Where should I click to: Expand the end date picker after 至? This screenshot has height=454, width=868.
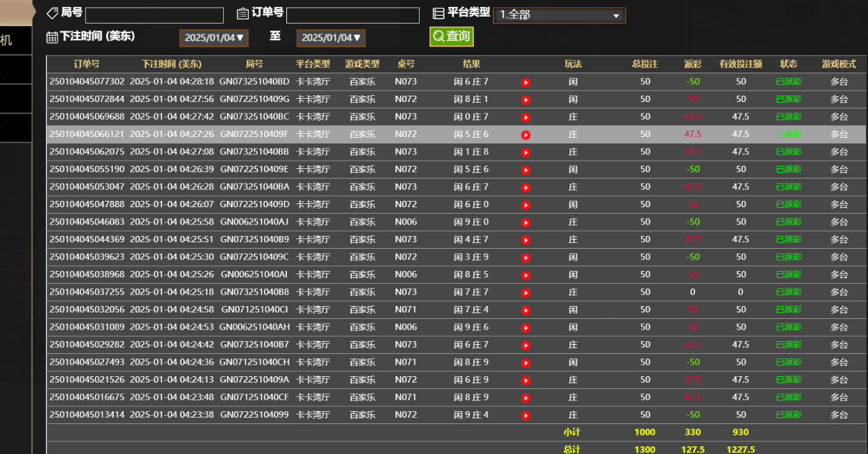click(x=330, y=38)
